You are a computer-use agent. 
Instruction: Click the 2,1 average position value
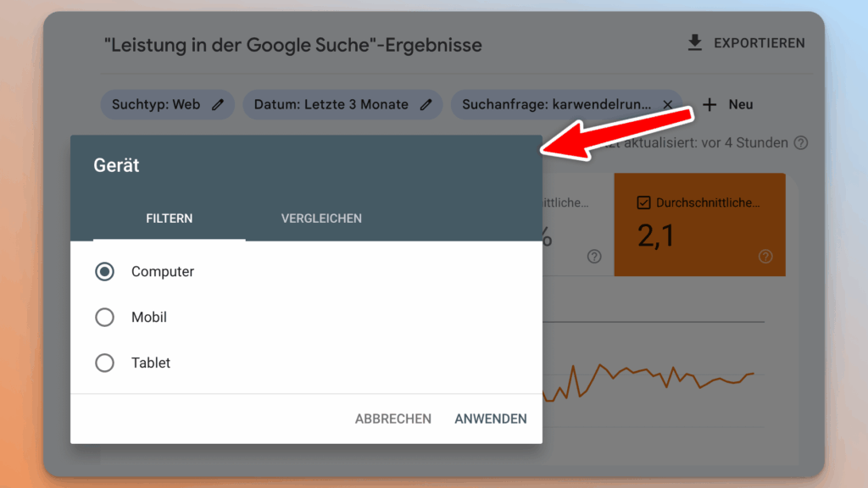coord(656,236)
